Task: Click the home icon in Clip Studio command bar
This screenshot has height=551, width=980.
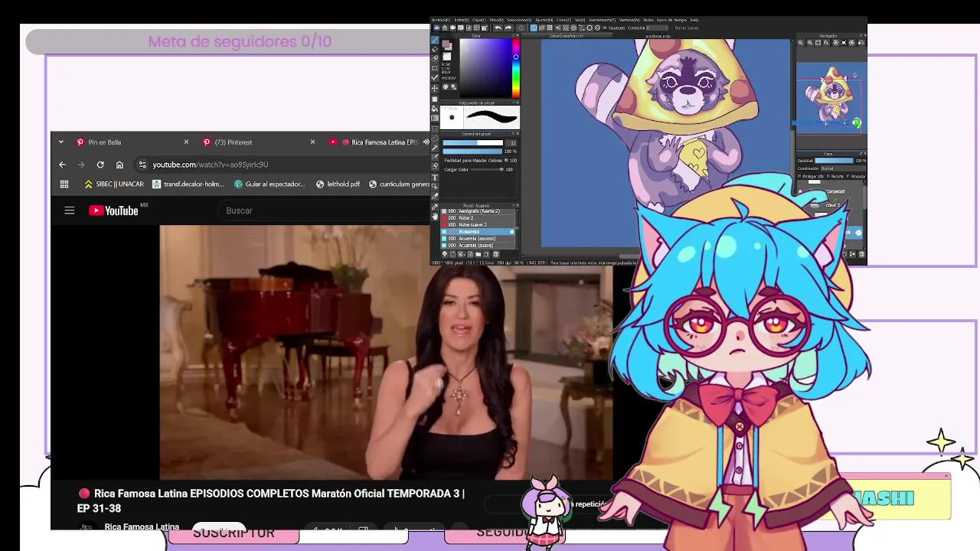Action: 445,28
